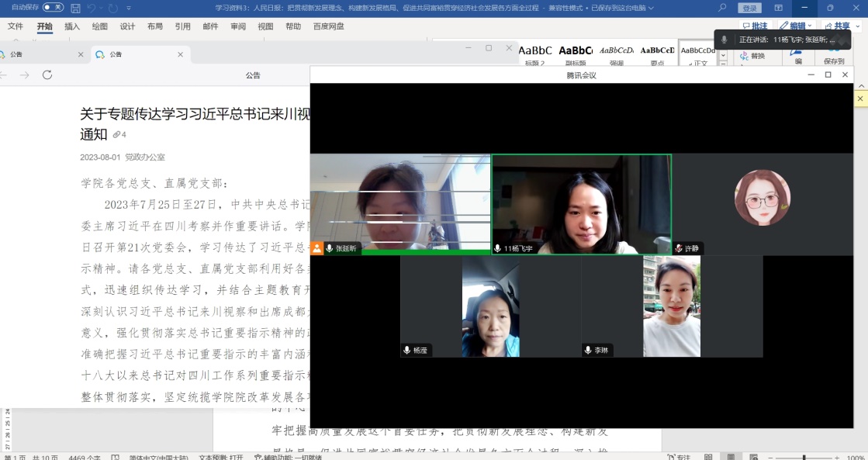The image size is (868, 460).
Task: Toggle the AutoSave switch in Word
Action: [x=53, y=8]
